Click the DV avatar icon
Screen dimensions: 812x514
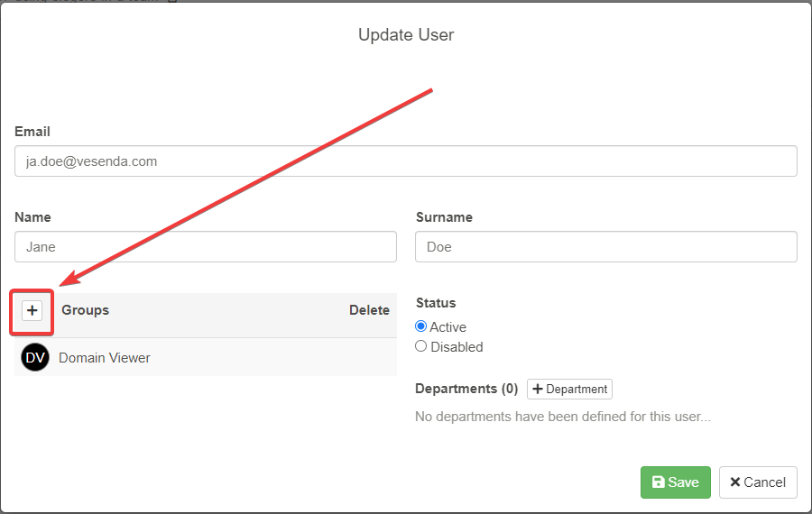(x=35, y=358)
